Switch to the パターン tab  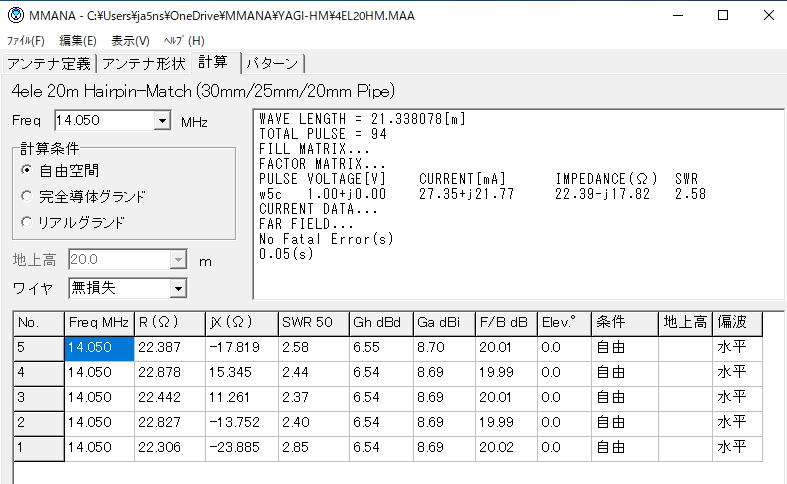pyautogui.click(x=273, y=64)
